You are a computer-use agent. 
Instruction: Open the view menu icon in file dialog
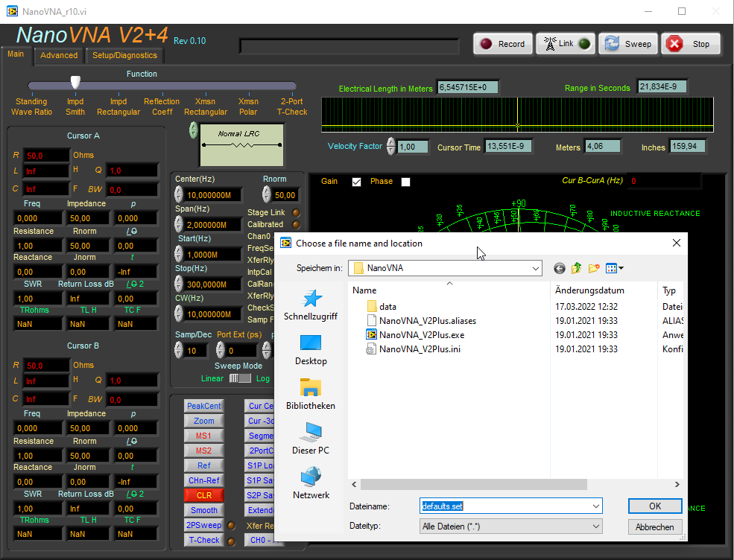614,269
